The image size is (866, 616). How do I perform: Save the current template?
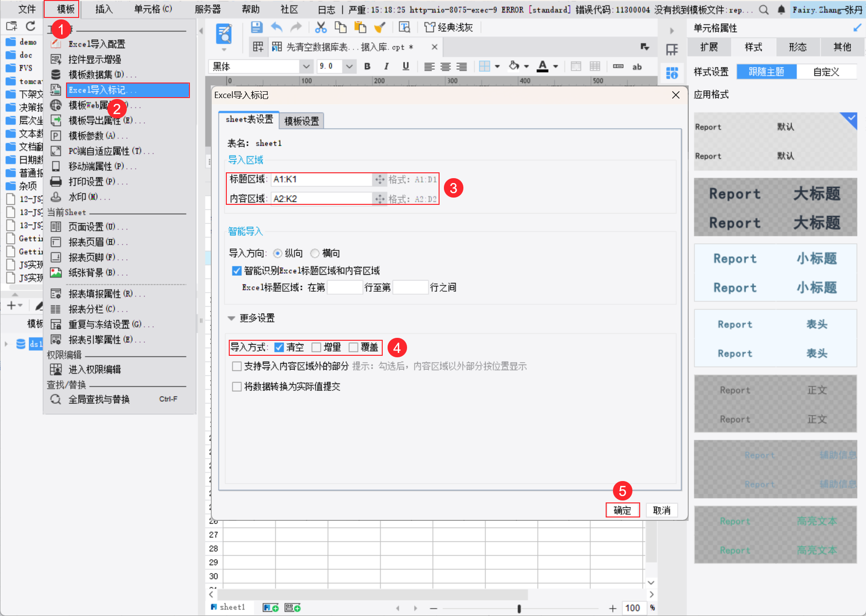tap(256, 28)
